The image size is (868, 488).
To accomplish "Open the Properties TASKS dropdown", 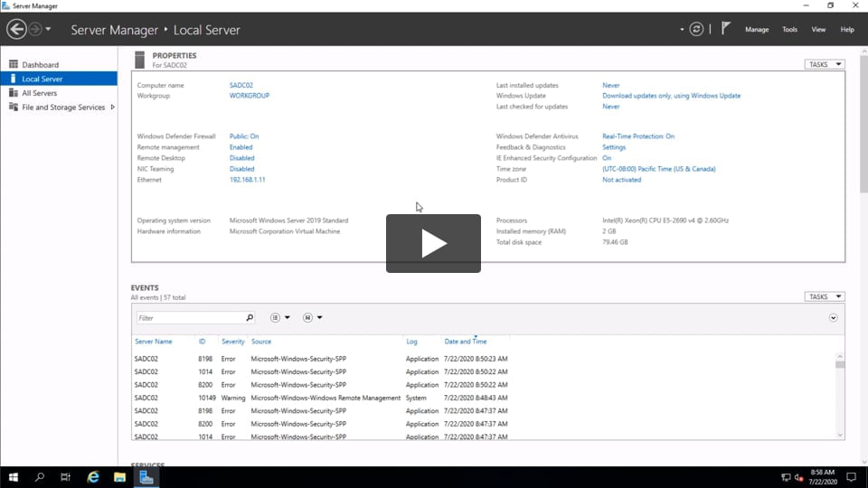I will pos(824,65).
